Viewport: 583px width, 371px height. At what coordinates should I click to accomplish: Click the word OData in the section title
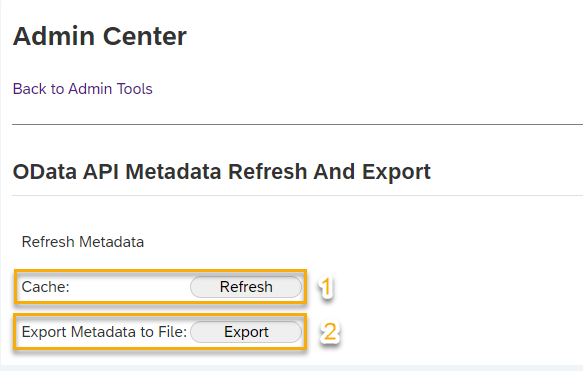(x=45, y=172)
